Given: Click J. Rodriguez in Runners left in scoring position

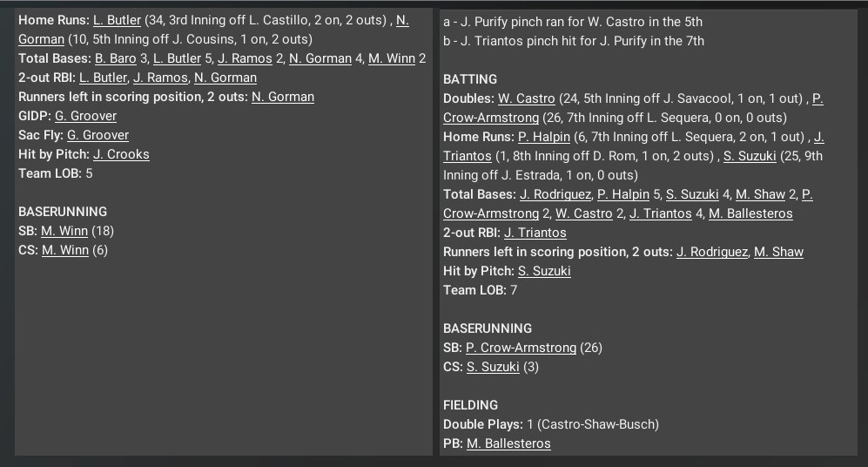Looking at the screenshot, I should [x=711, y=252].
